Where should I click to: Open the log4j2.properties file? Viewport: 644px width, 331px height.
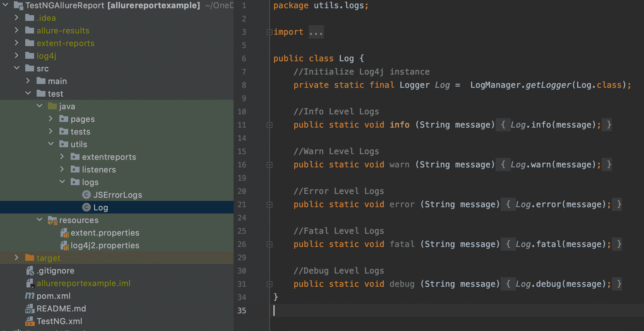click(105, 245)
